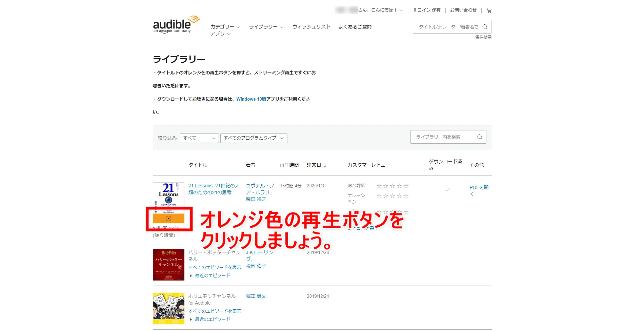The image size is (644, 331).
Task: Click the タイトル column header
Action: coord(198,165)
